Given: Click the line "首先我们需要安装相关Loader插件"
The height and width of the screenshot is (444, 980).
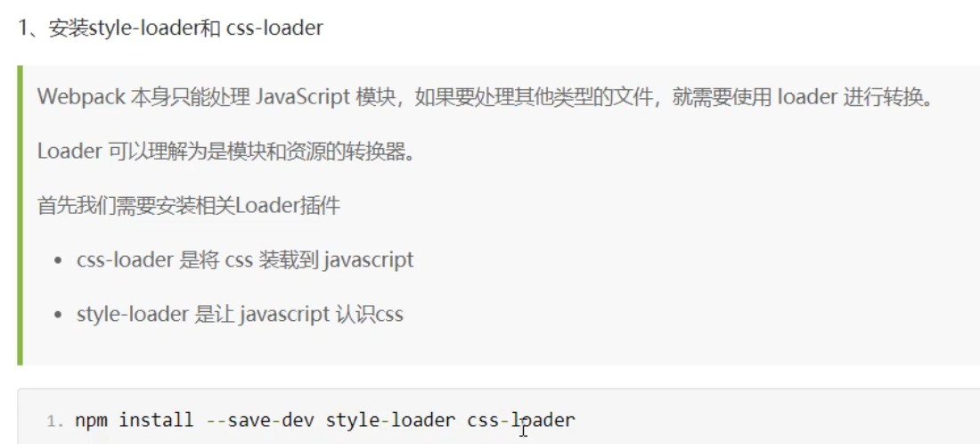Looking at the screenshot, I should pyautogui.click(x=189, y=206).
